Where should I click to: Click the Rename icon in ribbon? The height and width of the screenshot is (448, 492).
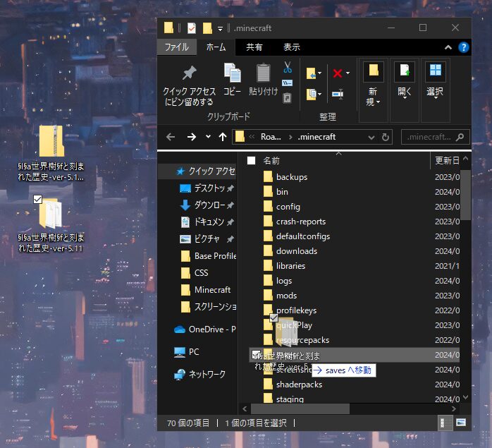coord(338,94)
